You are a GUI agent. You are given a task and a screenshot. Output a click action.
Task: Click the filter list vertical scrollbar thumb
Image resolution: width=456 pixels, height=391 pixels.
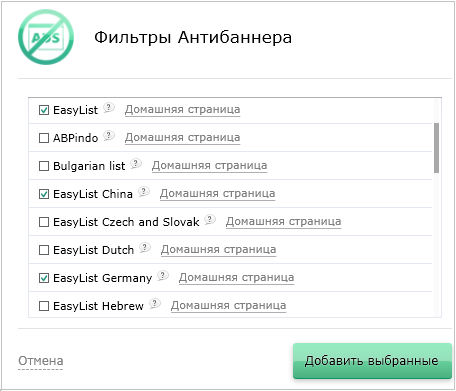[x=436, y=148]
